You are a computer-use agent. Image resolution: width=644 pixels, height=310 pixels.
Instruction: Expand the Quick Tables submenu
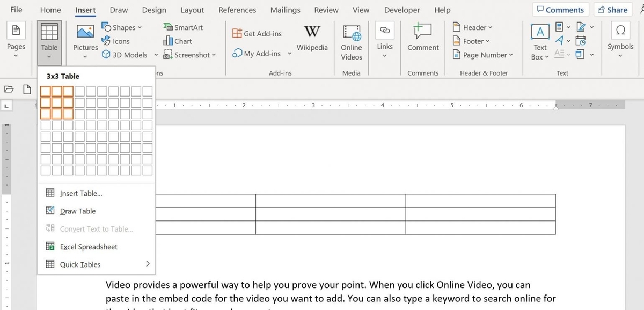(x=79, y=264)
